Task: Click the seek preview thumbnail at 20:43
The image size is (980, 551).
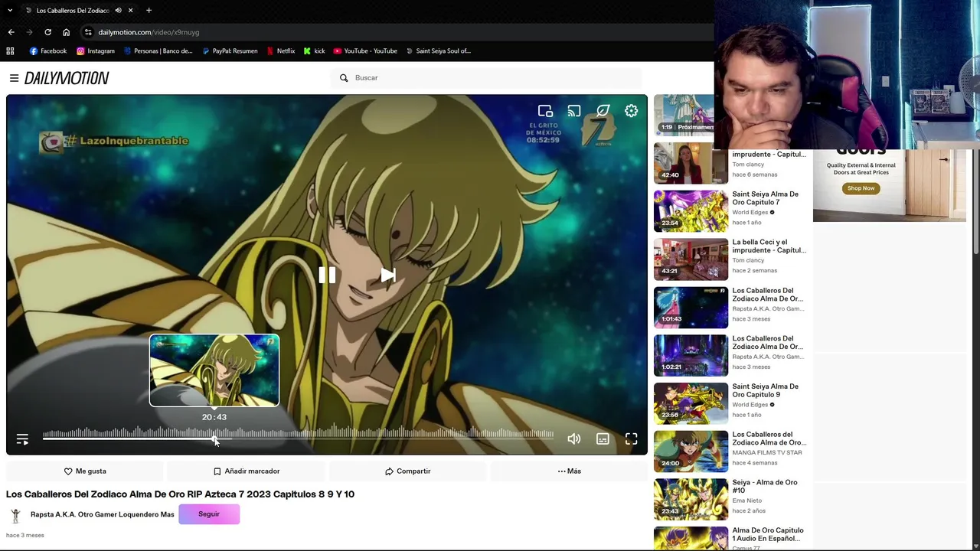Action: (214, 370)
